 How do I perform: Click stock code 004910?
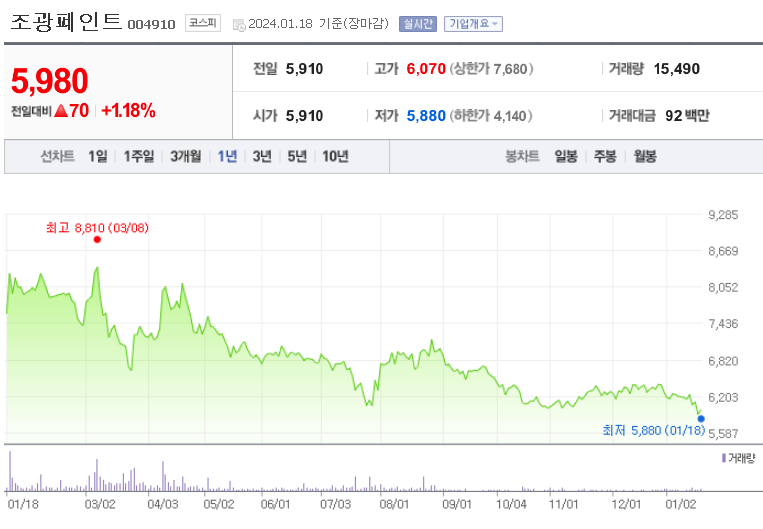click(x=151, y=24)
